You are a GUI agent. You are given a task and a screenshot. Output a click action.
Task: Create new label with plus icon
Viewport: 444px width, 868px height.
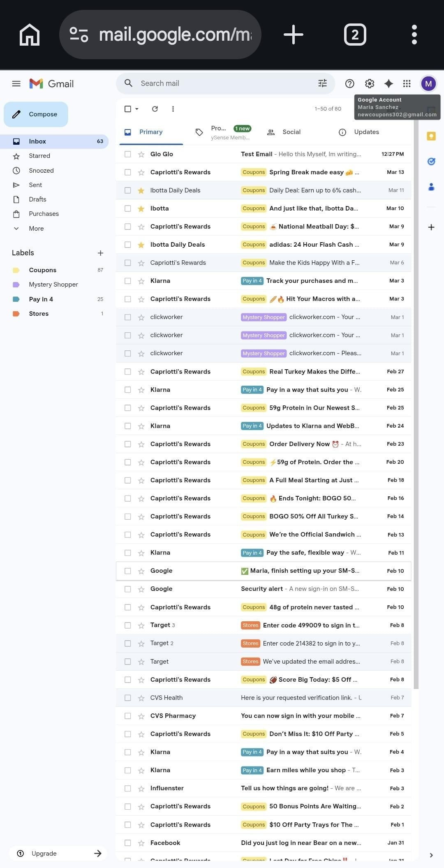point(100,253)
